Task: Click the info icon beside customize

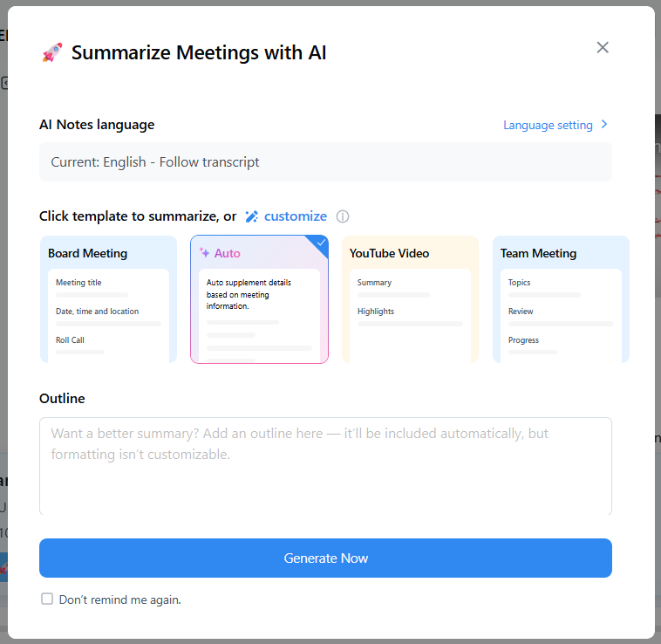Action: pyautogui.click(x=343, y=216)
